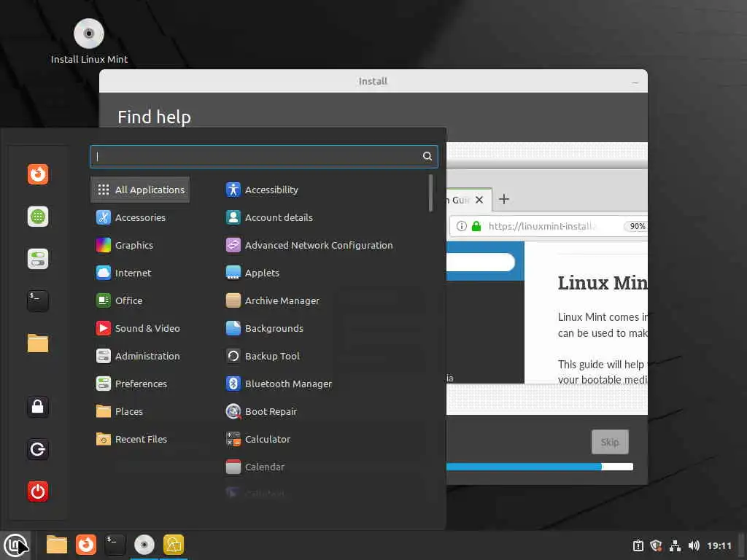Image resolution: width=747 pixels, height=560 pixels.
Task: Select Internet category
Action: [x=140, y=273]
